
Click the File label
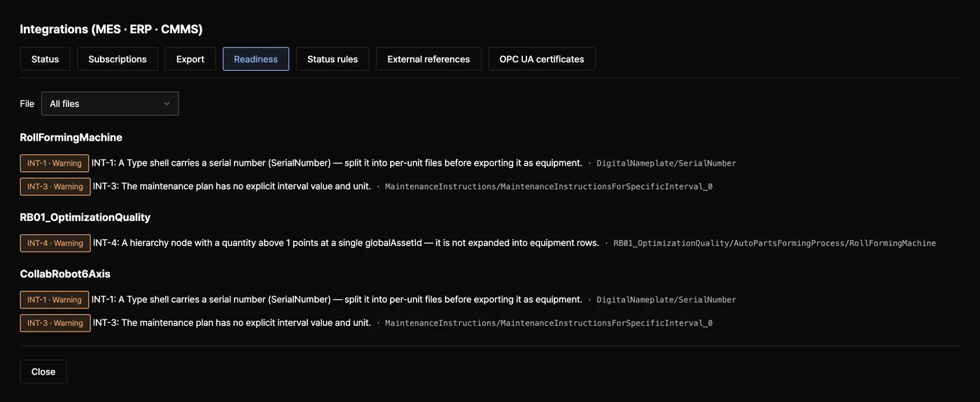pos(27,103)
